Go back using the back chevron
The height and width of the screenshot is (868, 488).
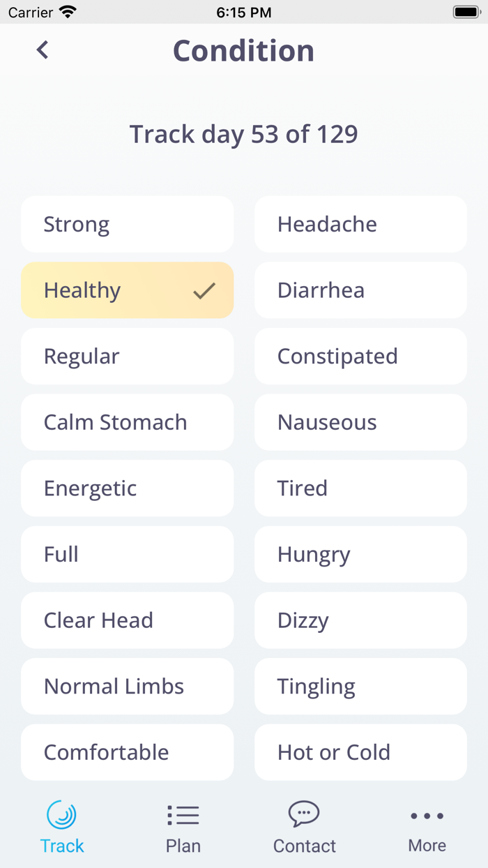click(x=42, y=50)
